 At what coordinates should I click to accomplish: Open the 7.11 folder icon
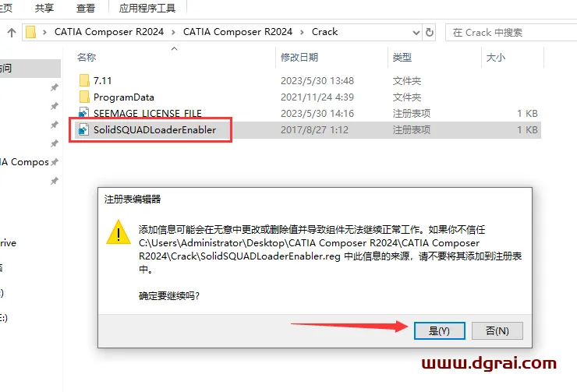pyautogui.click(x=84, y=80)
